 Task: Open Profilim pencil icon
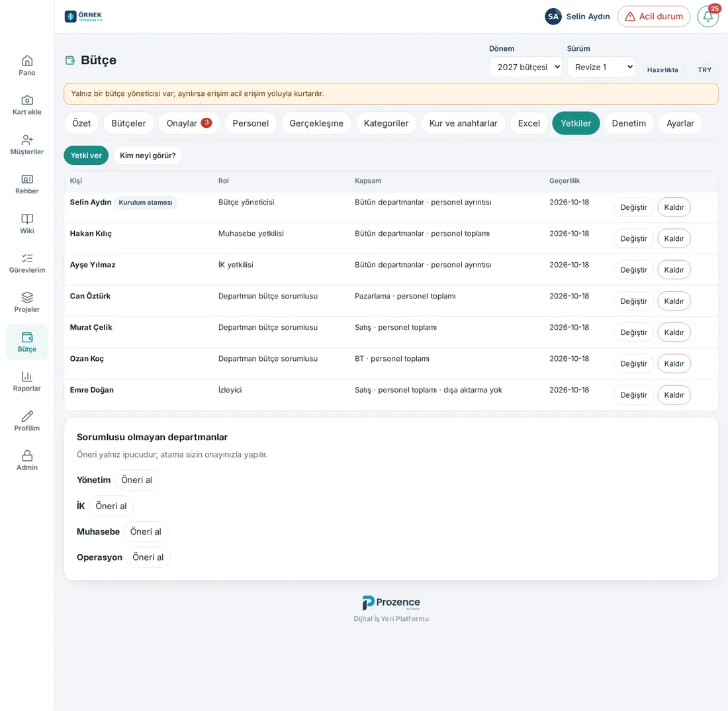click(x=27, y=416)
